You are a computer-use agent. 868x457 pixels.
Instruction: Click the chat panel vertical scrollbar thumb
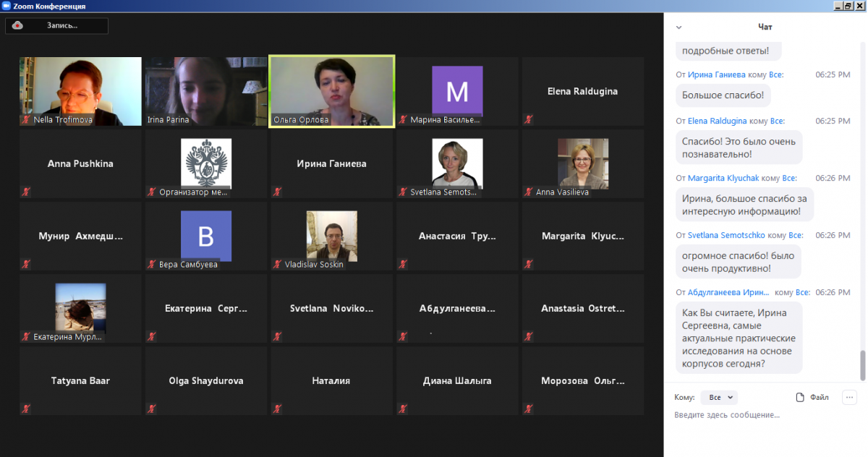[x=862, y=365]
